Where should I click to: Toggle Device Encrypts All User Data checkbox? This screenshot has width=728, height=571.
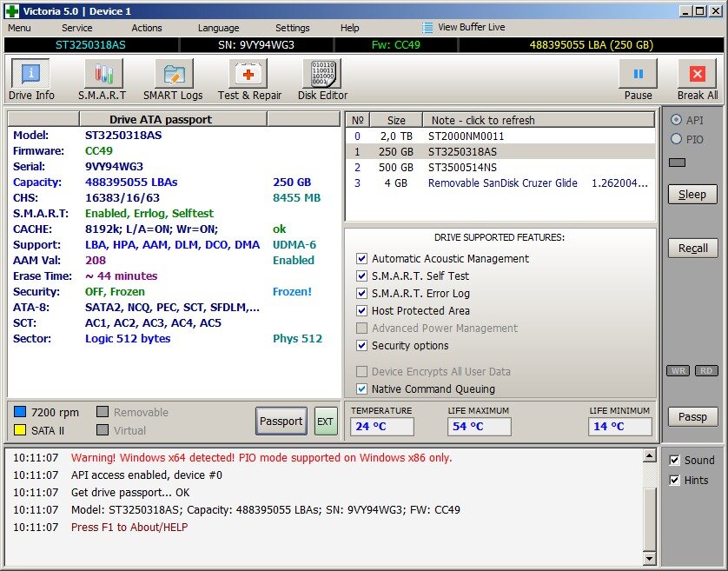coord(361,371)
